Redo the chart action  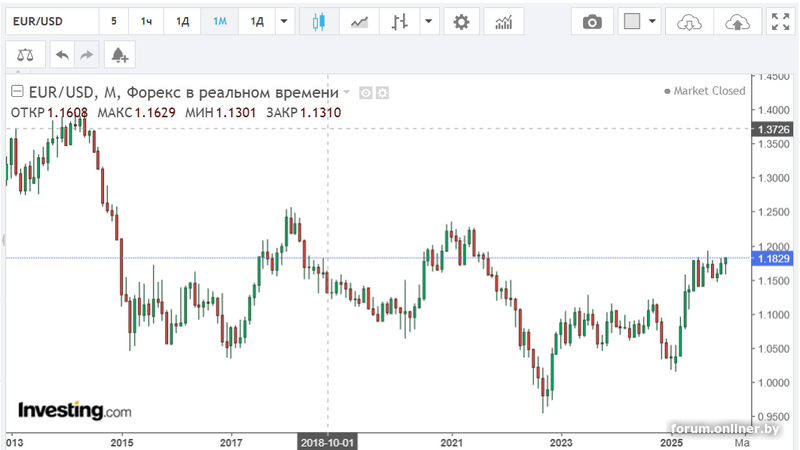tap(87, 55)
